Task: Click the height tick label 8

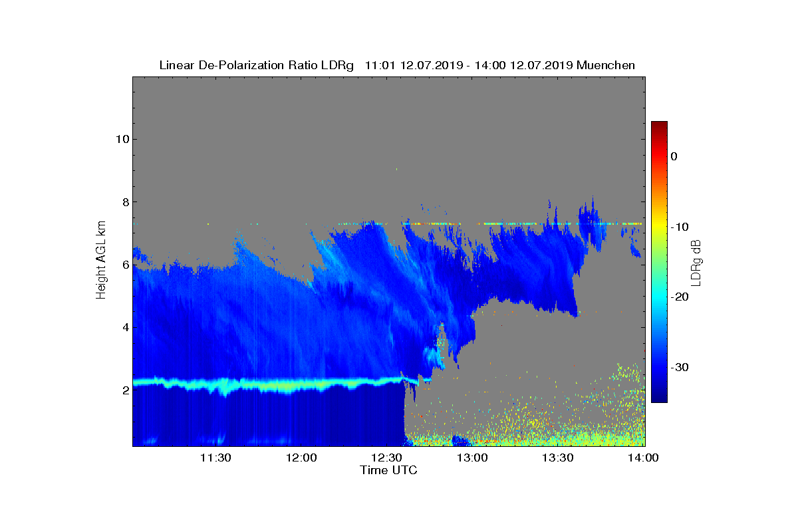Action: (x=124, y=201)
